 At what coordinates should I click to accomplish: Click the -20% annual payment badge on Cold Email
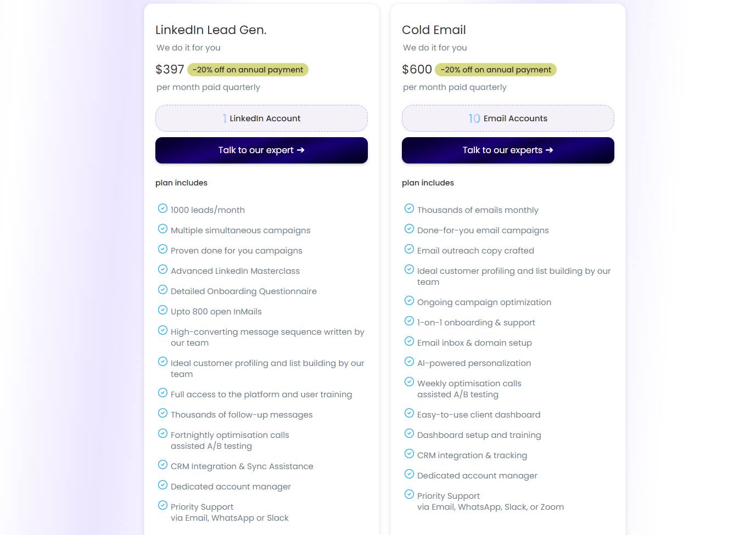[495, 69]
